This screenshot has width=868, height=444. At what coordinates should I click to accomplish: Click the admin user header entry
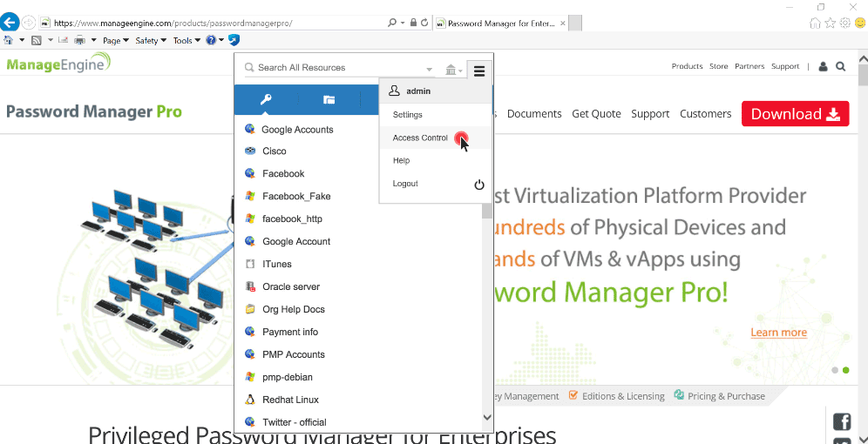click(x=436, y=91)
